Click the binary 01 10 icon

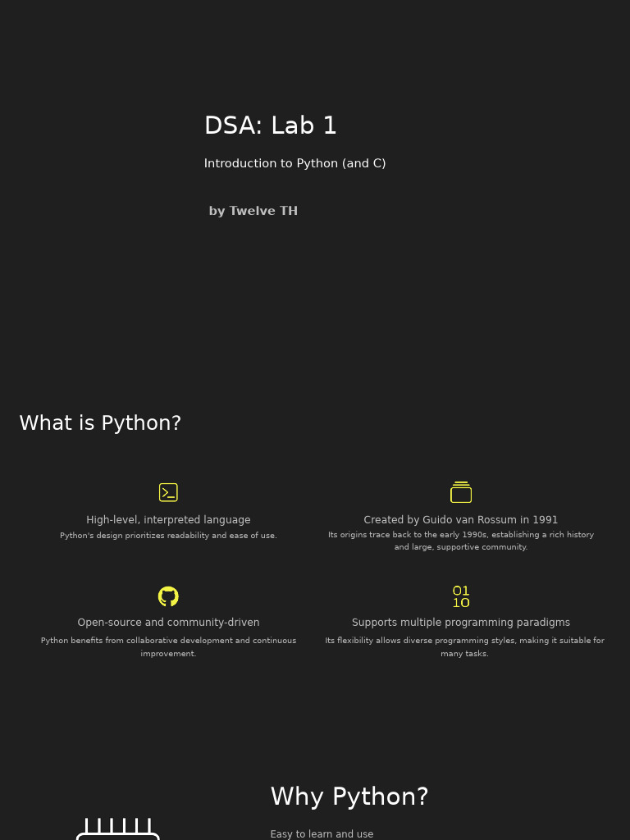coord(461,596)
